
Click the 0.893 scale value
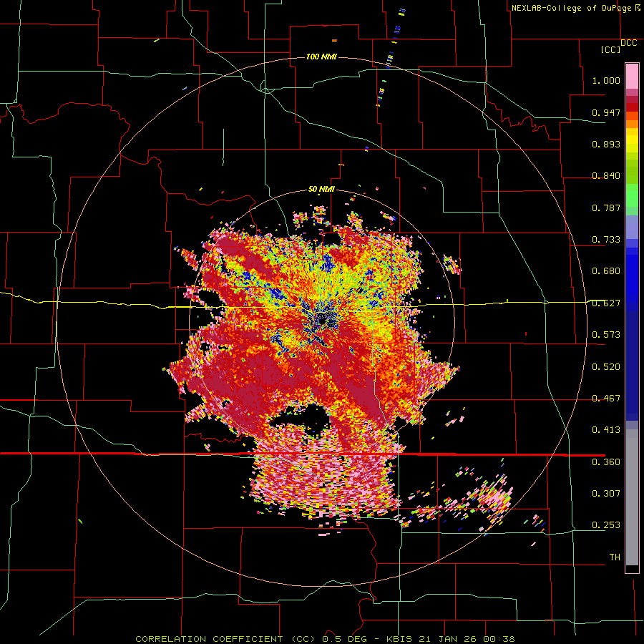point(606,144)
